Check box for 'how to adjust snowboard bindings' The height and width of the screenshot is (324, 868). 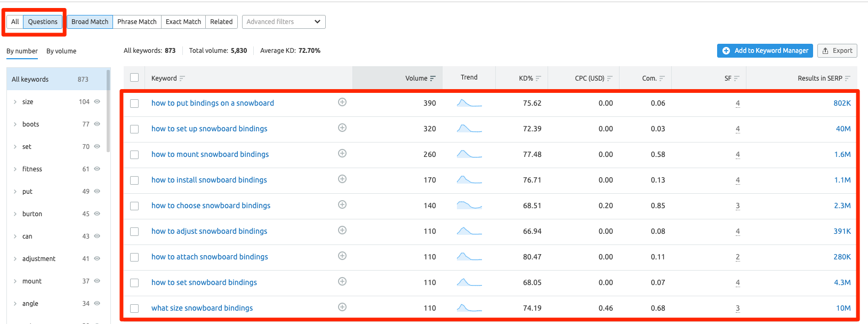point(134,232)
